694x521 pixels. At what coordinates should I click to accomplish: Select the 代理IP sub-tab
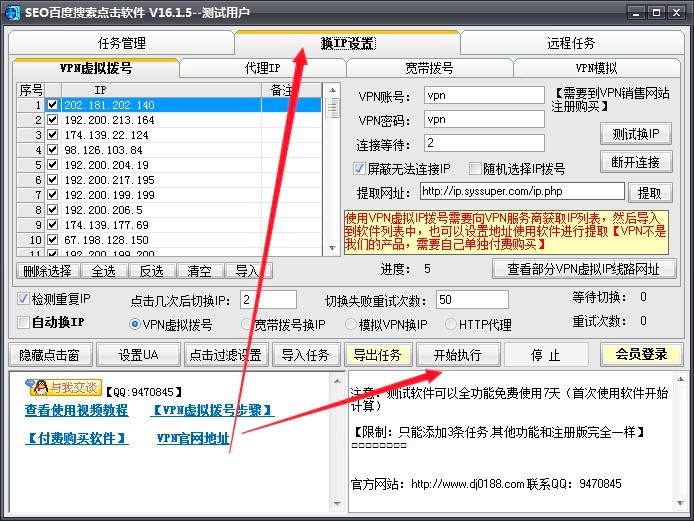pos(262,68)
